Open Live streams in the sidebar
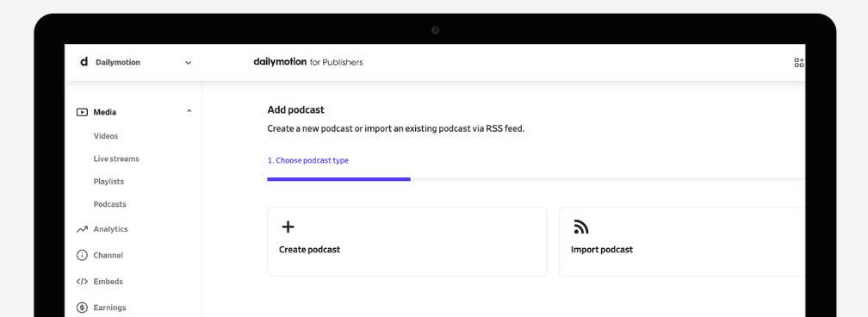 pyautogui.click(x=116, y=158)
